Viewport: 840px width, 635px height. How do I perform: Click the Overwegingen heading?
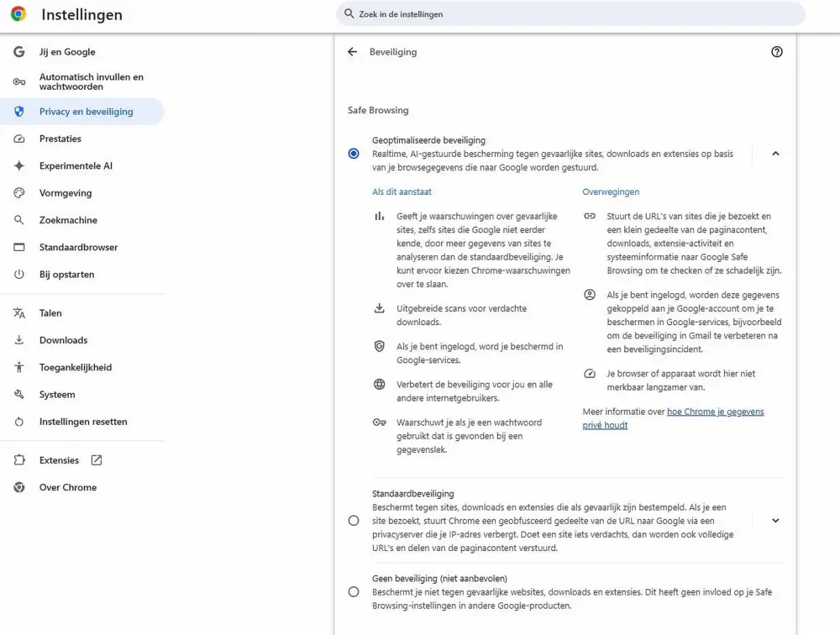click(611, 192)
